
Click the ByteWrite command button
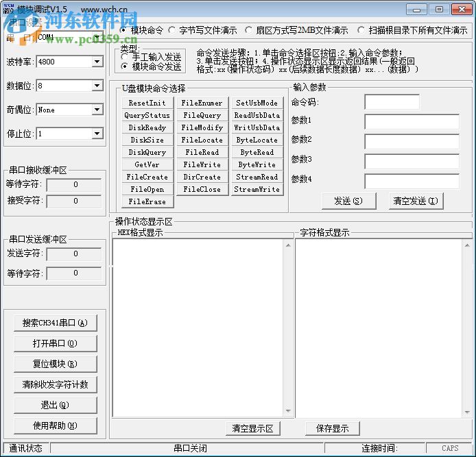pyautogui.click(x=257, y=164)
